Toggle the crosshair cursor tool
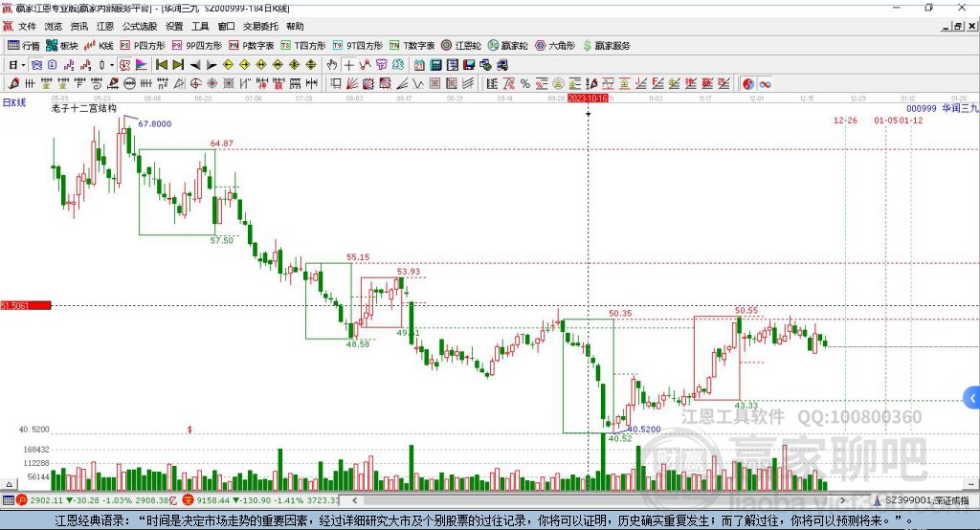Image resolution: width=980 pixels, height=530 pixels. point(348,65)
